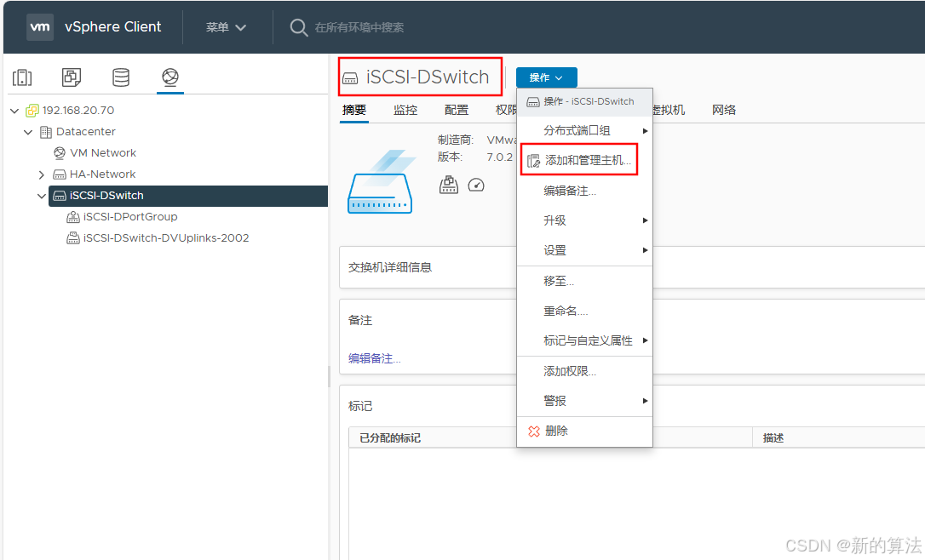This screenshot has width=925, height=560.
Task: Click the 标记 panel heading
Action: coord(360,406)
